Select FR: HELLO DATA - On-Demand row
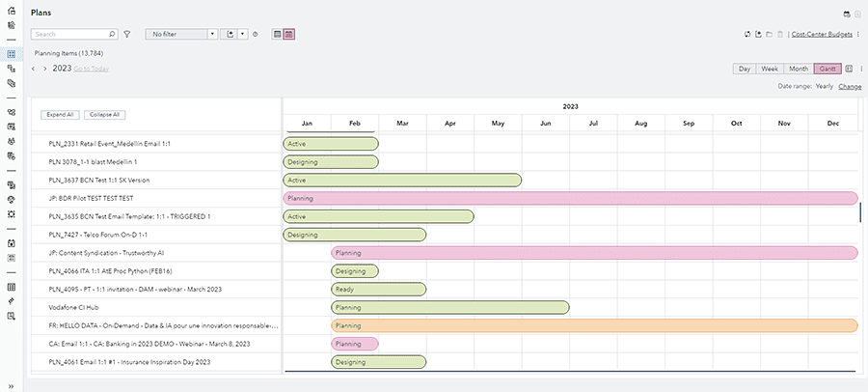868x392 pixels. coord(156,325)
